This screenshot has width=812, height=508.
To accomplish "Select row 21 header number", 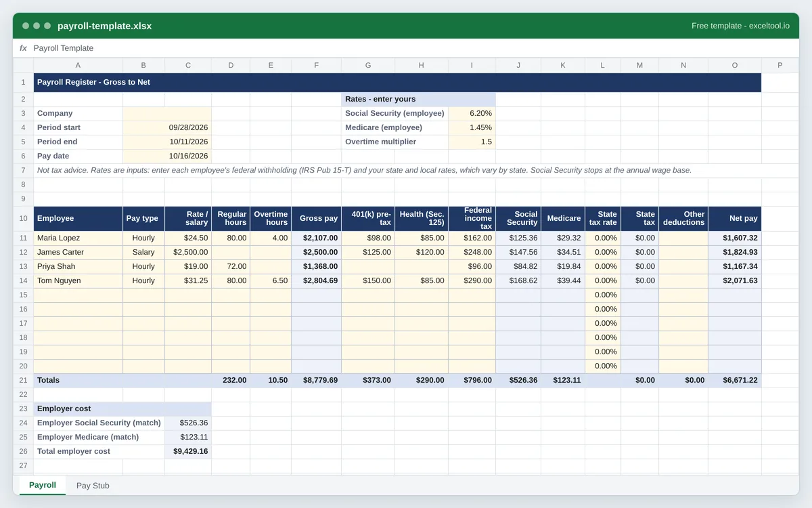I will (x=23, y=380).
